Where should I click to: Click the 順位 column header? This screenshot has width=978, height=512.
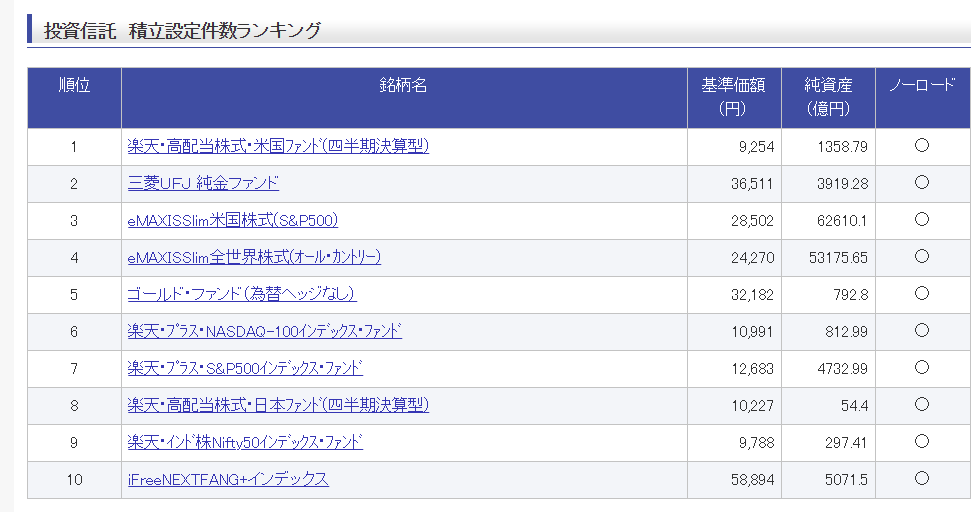click(74, 98)
